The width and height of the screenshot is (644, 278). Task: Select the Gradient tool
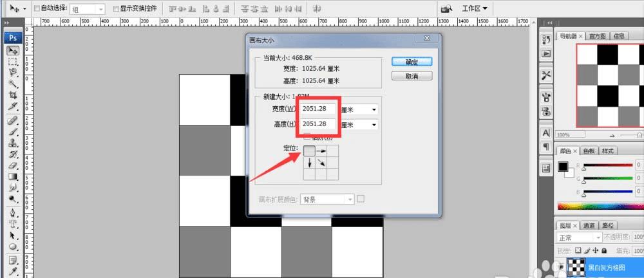tap(13, 176)
